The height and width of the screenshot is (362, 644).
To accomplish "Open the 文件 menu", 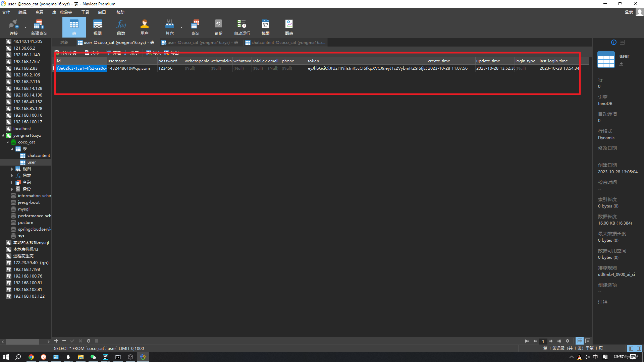I will (x=6, y=12).
